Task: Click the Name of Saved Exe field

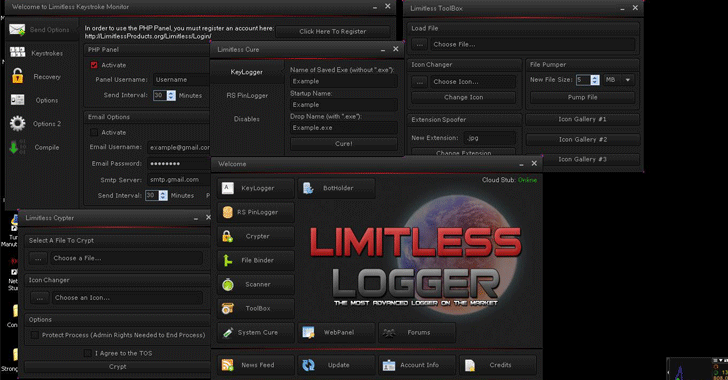Action: [x=344, y=81]
